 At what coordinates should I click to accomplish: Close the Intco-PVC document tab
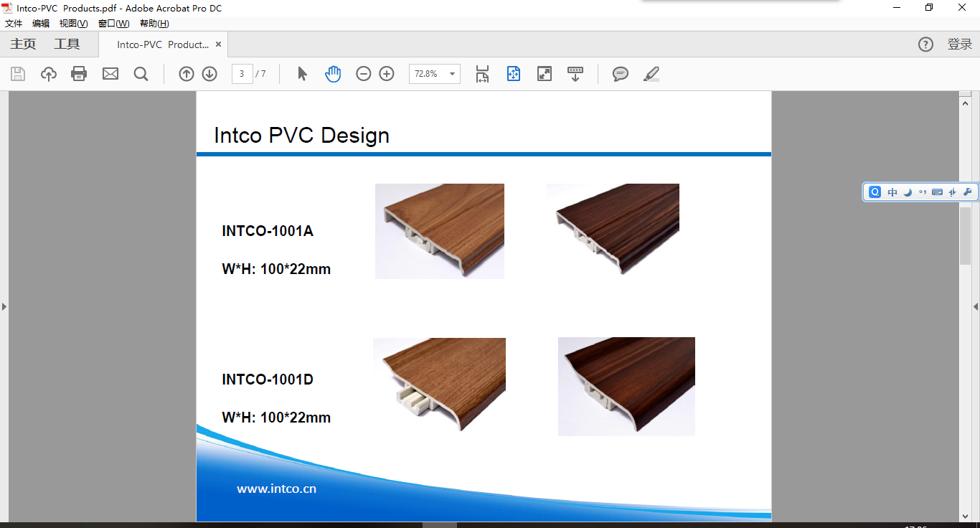219,44
